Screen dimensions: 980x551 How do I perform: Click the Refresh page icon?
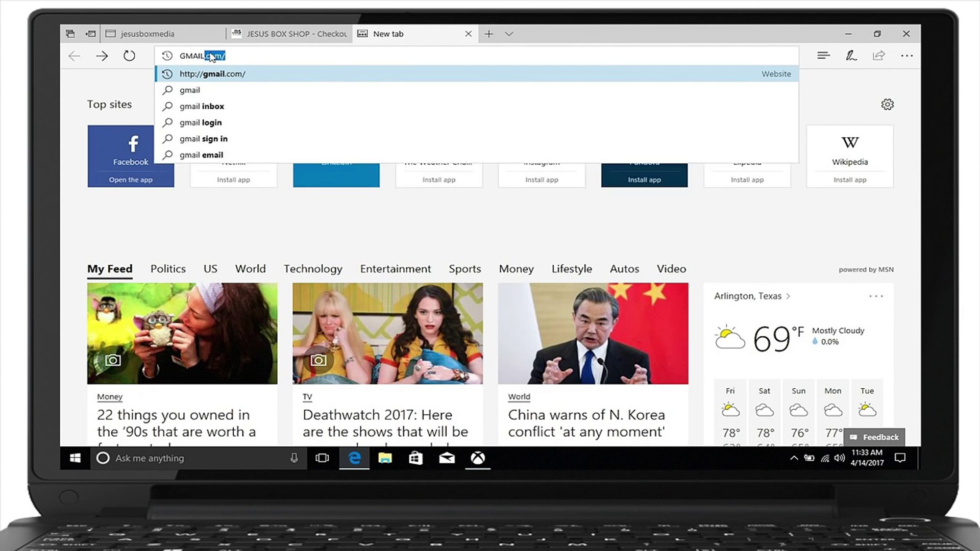(x=129, y=56)
